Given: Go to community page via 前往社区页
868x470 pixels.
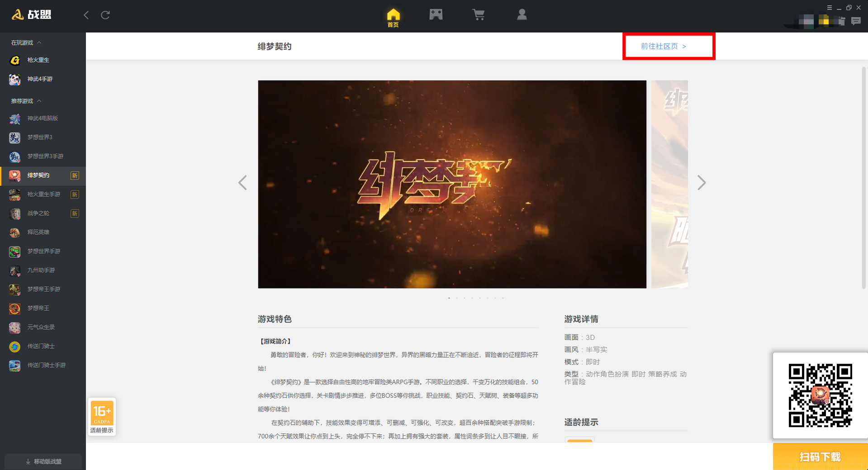Looking at the screenshot, I should pos(663,46).
